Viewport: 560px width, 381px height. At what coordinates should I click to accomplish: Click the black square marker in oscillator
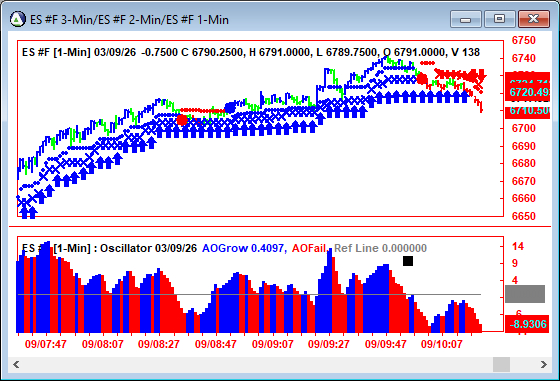point(408,261)
